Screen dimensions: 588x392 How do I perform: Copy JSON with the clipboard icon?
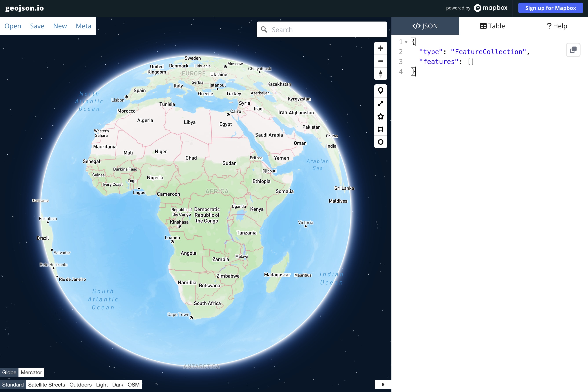point(573,50)
